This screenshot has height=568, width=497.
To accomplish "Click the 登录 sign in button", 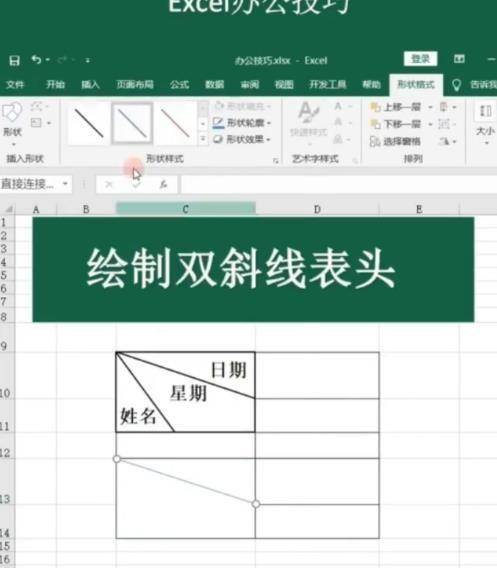I will pyautogui.click(x=420, y=59).
